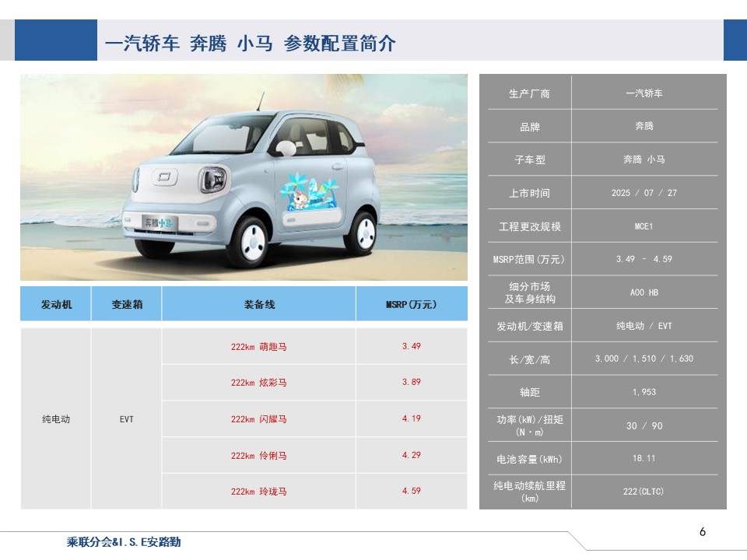This screenshot has height=560, width=747.
Task: Click the '222km 炫彩马' trim row
Action: (x=259, y=383)
